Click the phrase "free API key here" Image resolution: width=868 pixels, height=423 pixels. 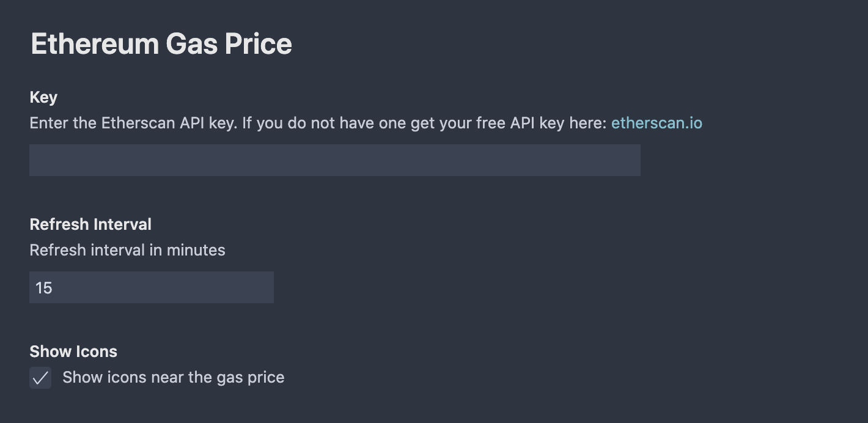point(539,123)
